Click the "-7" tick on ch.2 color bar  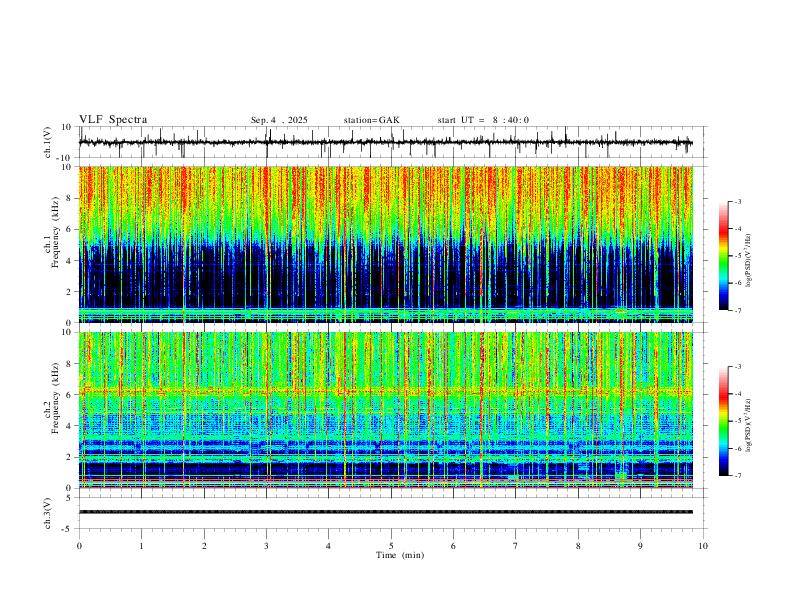[x=738, y=475]
